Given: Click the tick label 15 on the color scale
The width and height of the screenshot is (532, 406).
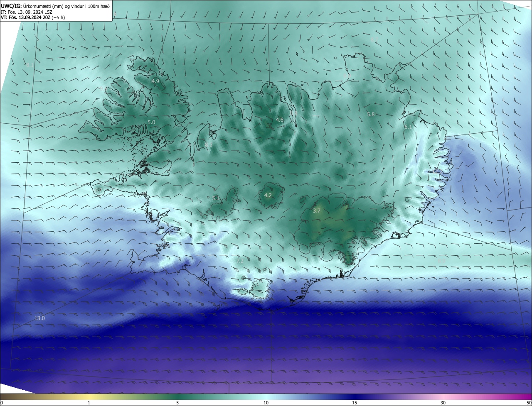Looking at the screenshot, I should pos(355,403).
